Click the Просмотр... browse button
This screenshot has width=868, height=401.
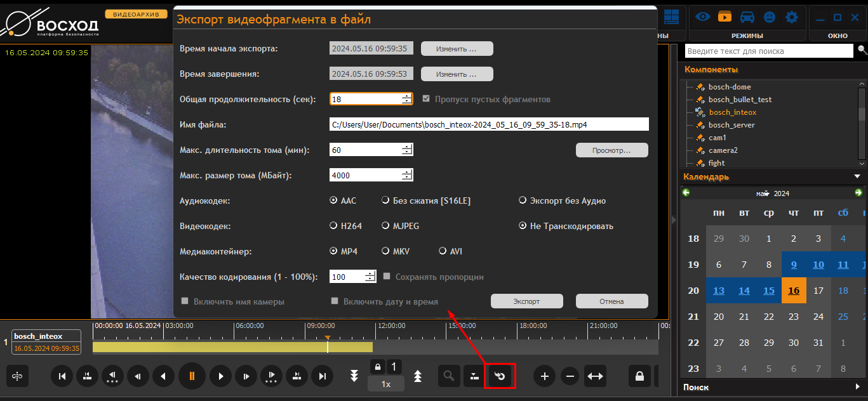(611, 150)
